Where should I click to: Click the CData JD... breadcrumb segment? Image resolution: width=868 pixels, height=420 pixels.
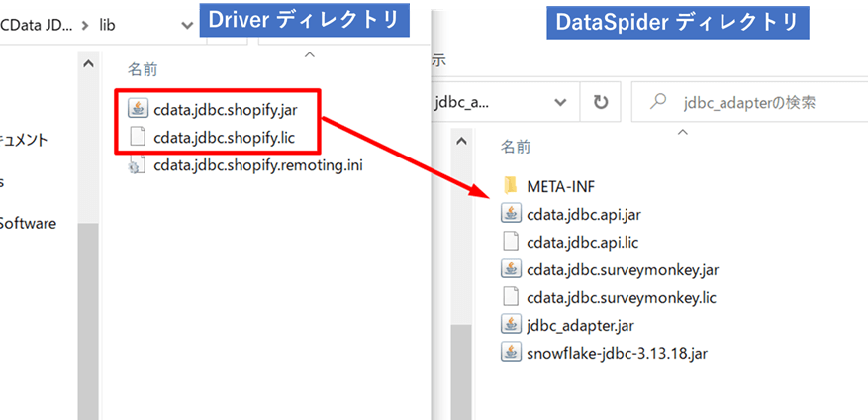click(x=36, y=25)
